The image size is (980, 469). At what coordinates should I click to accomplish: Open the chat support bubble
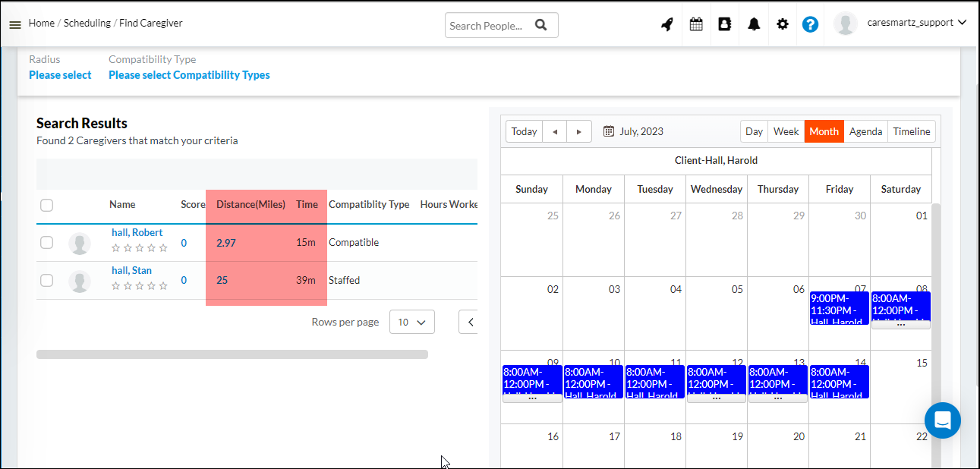coord(942,420)
